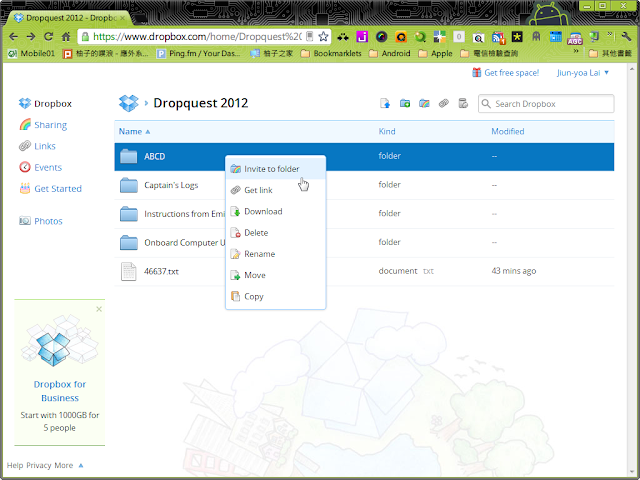Click the Share a folder rainbow icon
Image resolution: width=640 pixels, height=480 pixels.
[424, 104]
